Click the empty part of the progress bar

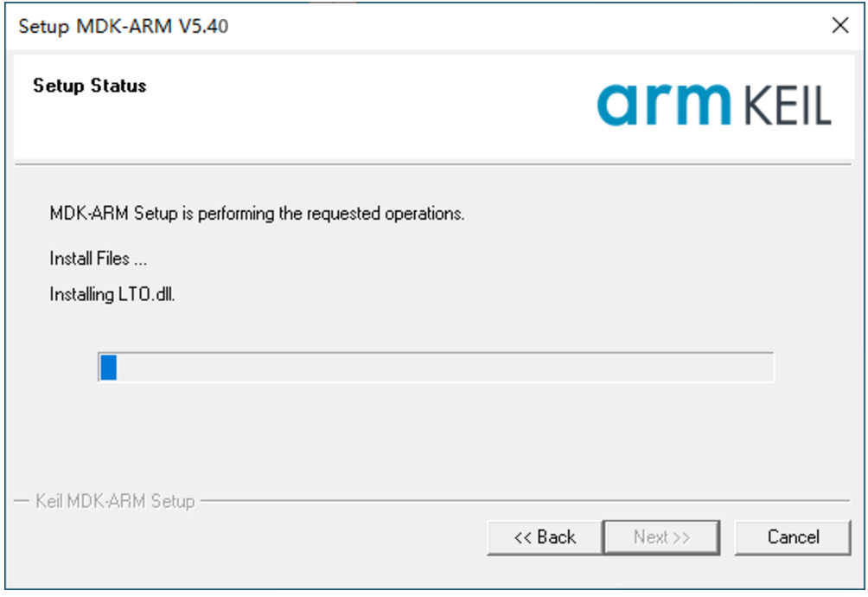click(x=445, y=367)
